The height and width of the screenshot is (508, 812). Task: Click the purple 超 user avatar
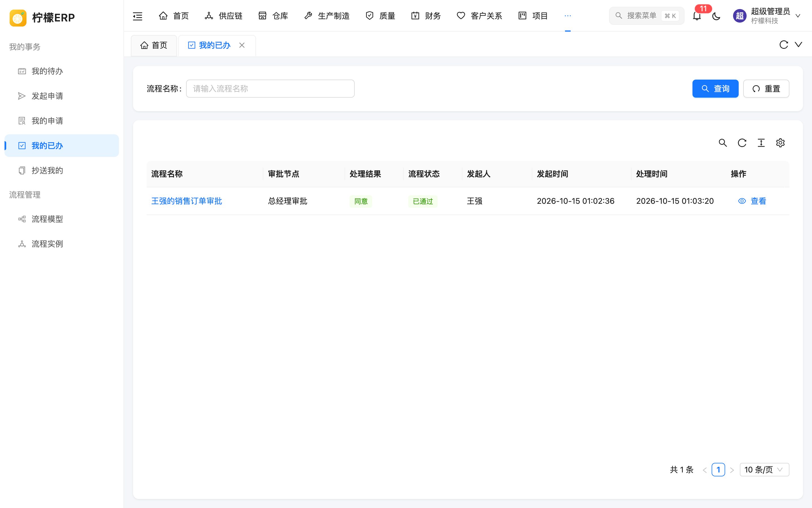(740, 16)
